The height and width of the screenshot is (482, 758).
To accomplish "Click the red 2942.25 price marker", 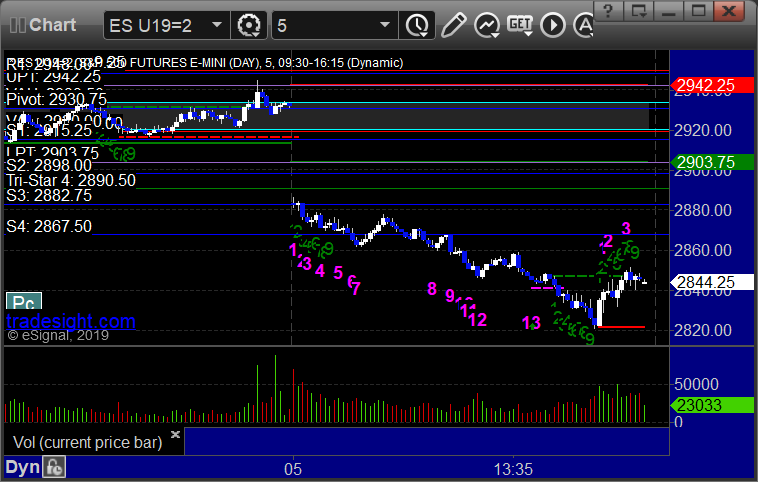I will 712,86.
